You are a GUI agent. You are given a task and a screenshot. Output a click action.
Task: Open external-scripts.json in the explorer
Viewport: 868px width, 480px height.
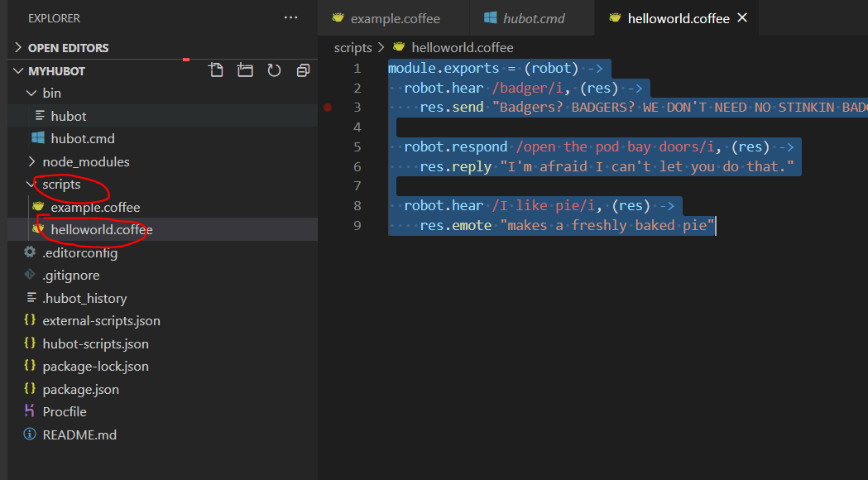[x=101, y=320]
